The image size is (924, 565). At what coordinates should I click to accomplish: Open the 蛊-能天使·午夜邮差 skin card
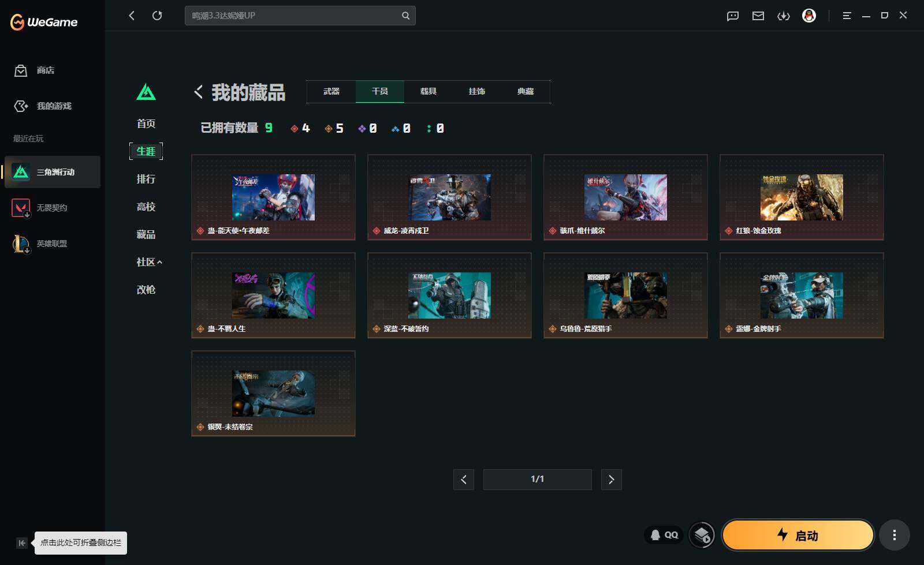273,197
